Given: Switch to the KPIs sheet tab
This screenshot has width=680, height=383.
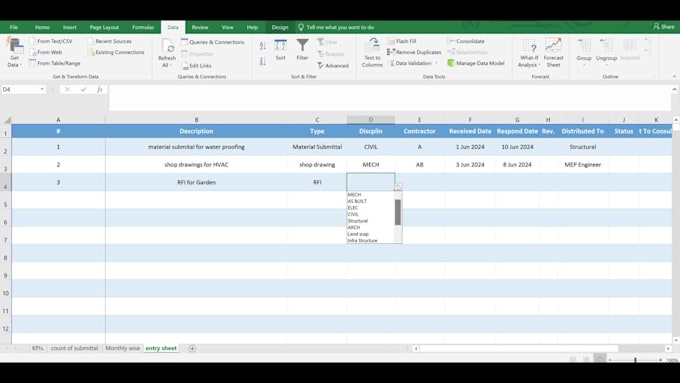Looking at the screenshot, I should [38, 348].
